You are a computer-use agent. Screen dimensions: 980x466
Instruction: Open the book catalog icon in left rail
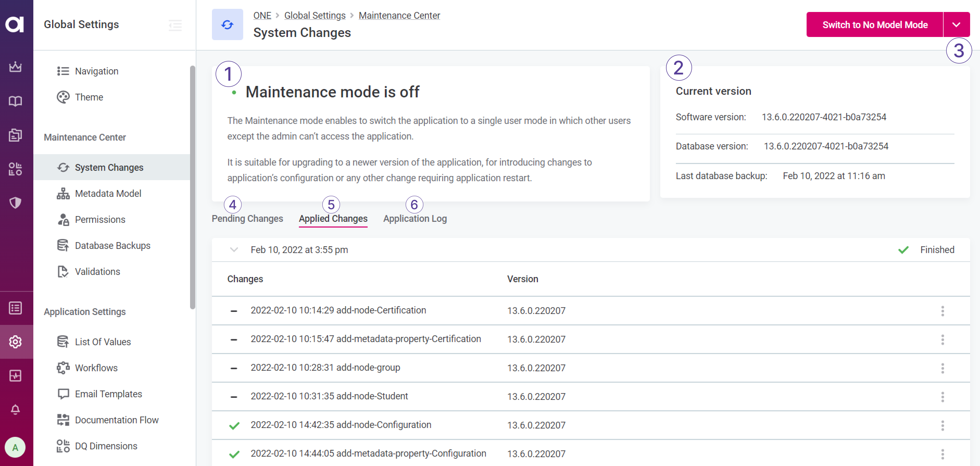pyautogui.click(x=15, y=101)
